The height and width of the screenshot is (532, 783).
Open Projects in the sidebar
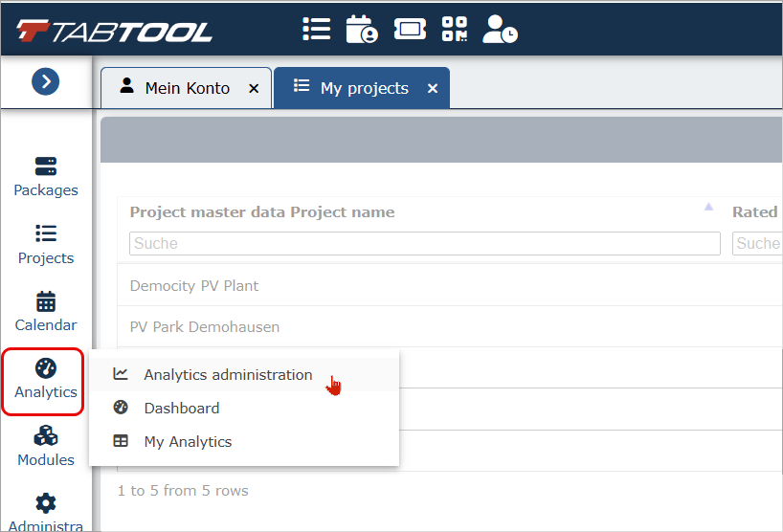46,245
